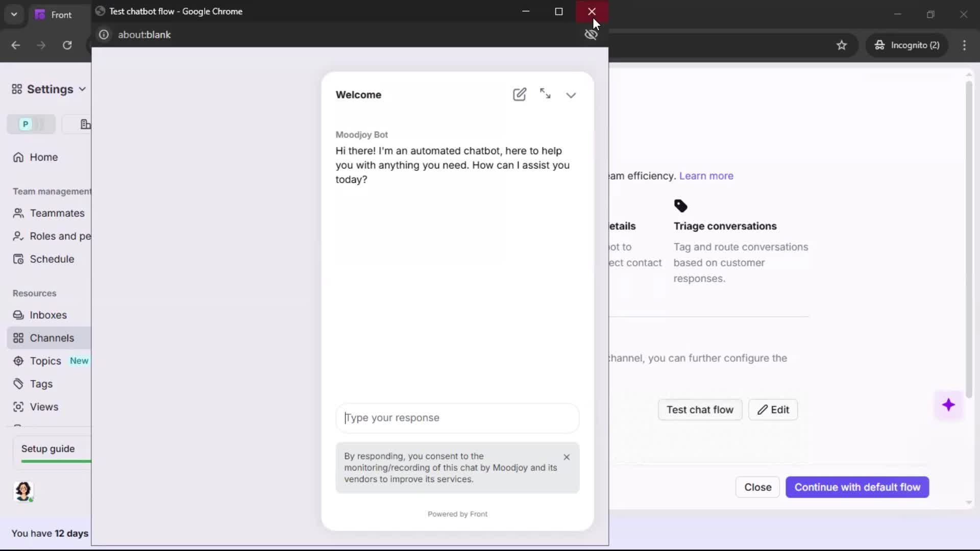
Task: Expand chat window to full screen
Action: pos(546,94)
